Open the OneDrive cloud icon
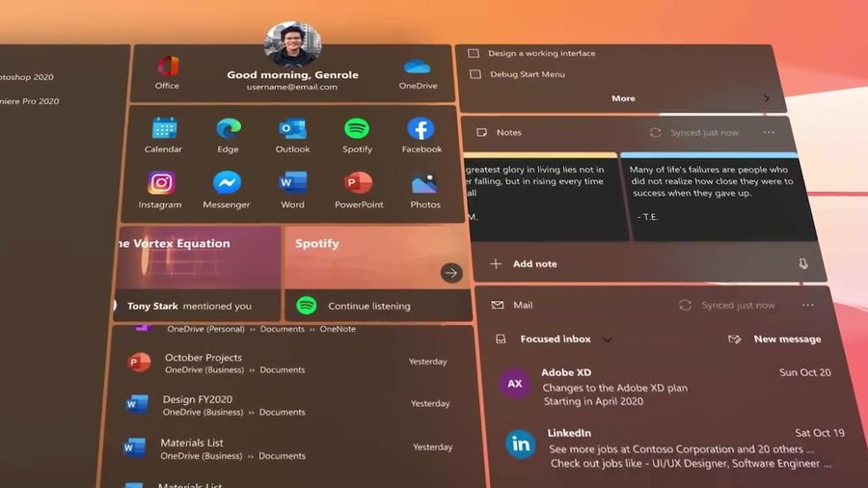 click(417, 67)
